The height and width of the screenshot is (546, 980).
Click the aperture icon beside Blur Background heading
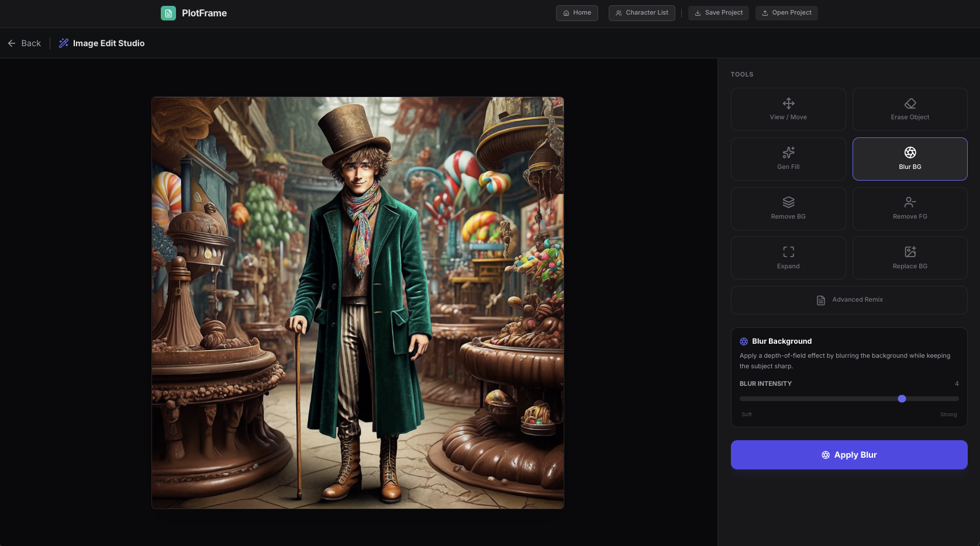tap(744, 341)
